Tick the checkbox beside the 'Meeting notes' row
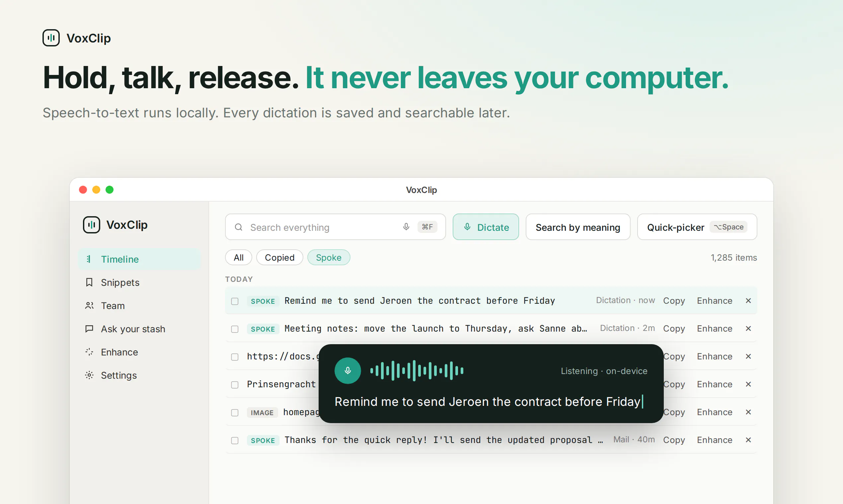This screenshot has width=843, height=504. [235, 329]
